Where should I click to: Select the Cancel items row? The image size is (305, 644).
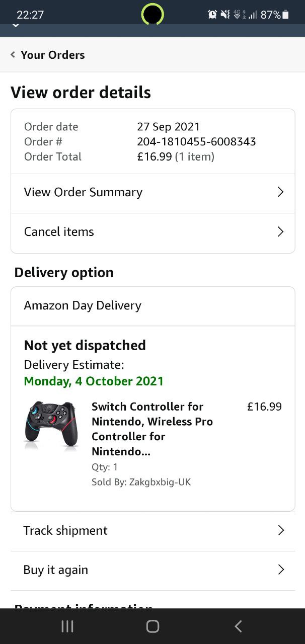pyautogui.click(x=59, y=232)
